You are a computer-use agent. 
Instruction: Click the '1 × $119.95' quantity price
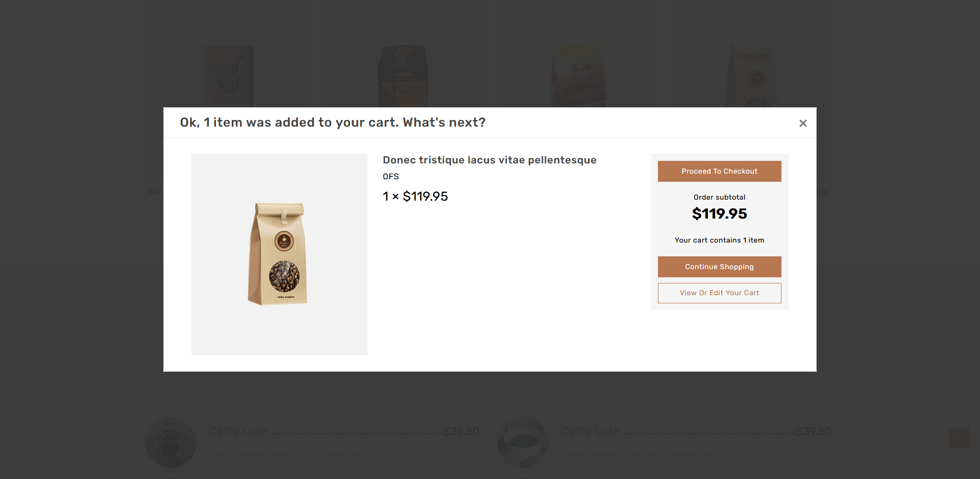(x=415, y=197)
